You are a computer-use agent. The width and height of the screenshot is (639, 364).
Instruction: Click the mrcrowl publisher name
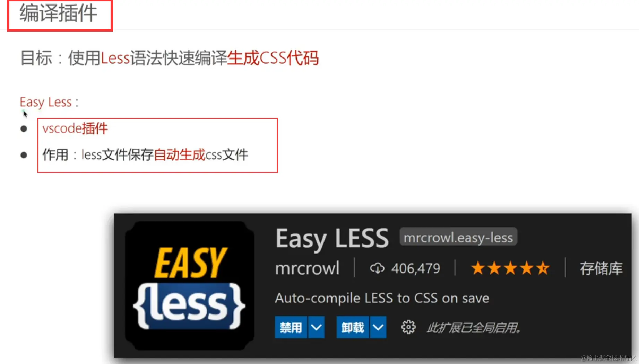click(x=307, y=268)
